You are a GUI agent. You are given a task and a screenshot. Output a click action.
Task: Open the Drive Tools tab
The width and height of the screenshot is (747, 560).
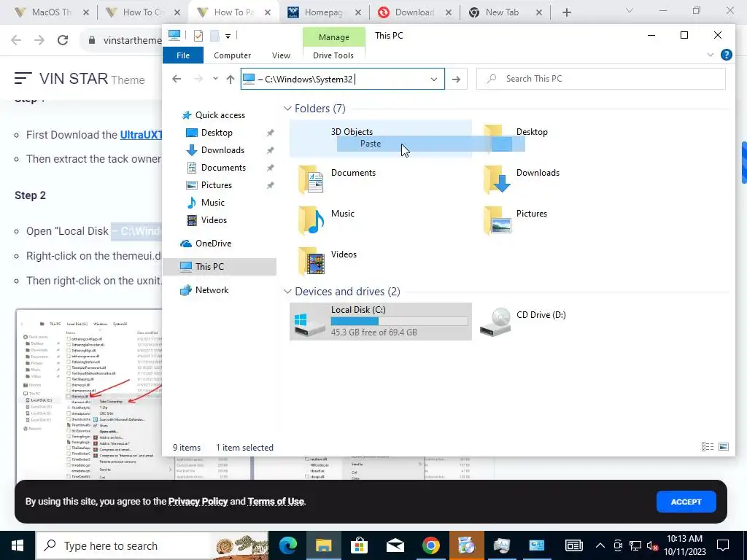pyautogui.click(x=333, y=55)
